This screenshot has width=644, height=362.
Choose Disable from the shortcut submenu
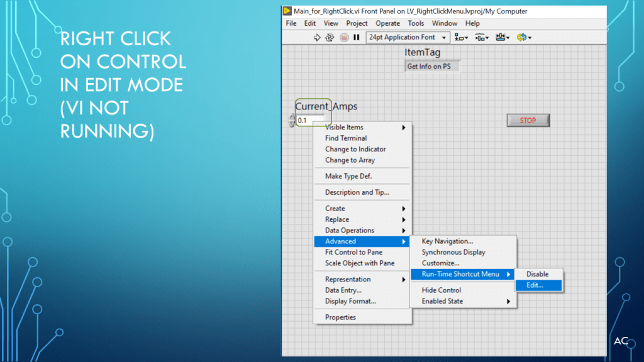click(537, 275)
